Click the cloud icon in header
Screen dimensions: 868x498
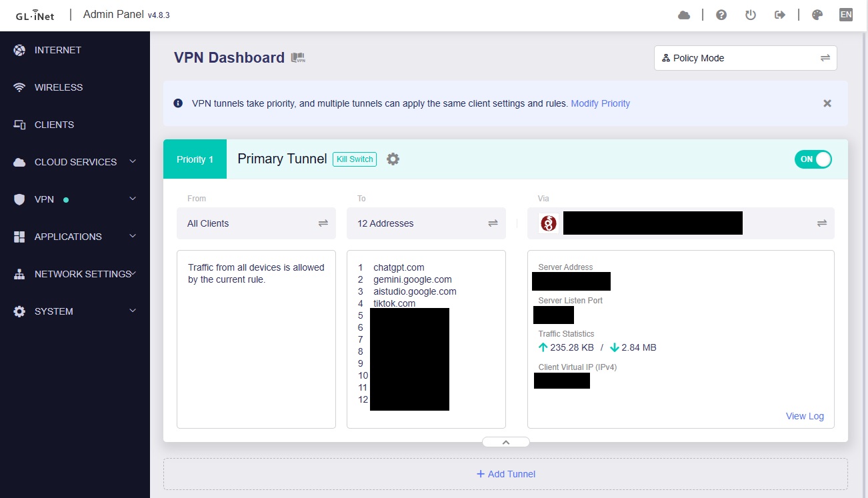[684, 15]
